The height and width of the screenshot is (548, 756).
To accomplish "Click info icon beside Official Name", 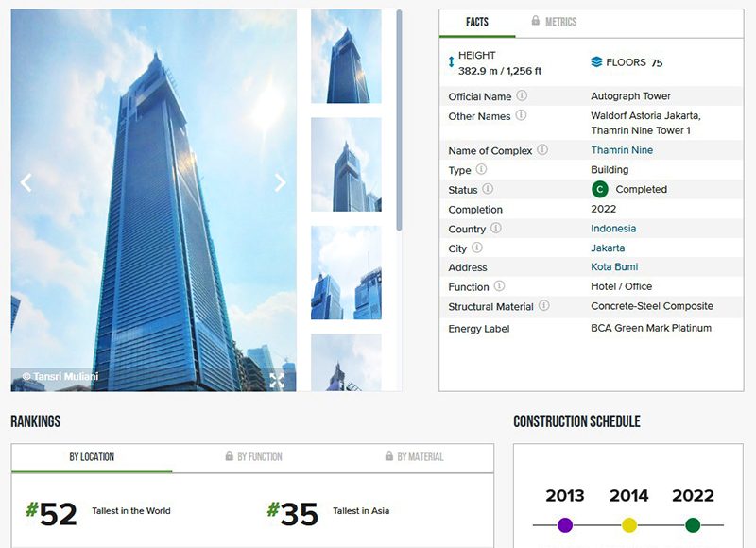I will (x=522, y=95).
